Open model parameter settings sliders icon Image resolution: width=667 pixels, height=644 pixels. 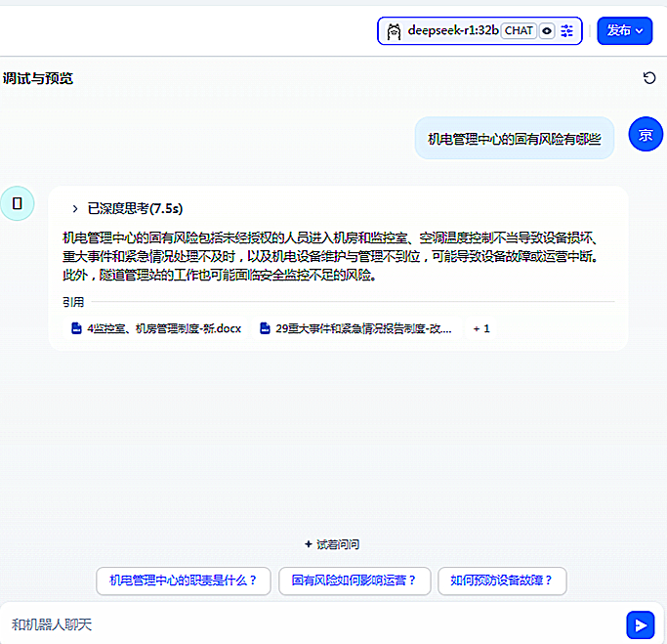[567, 31]
